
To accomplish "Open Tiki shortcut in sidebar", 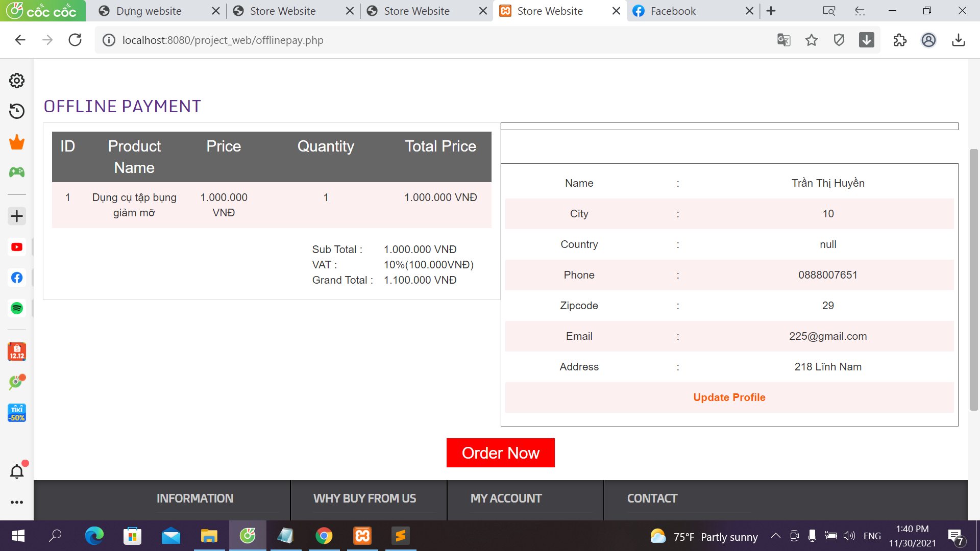I will click(17, 413).
